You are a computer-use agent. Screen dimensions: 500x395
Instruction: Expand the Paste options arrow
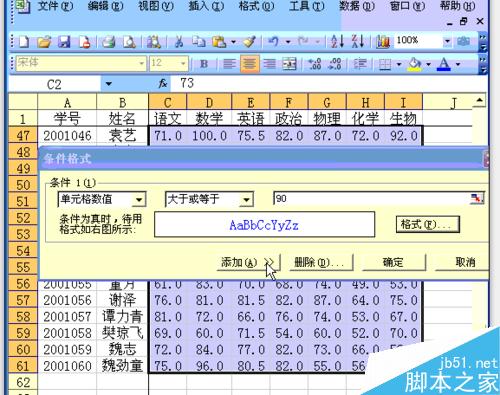tap(233, 42)
